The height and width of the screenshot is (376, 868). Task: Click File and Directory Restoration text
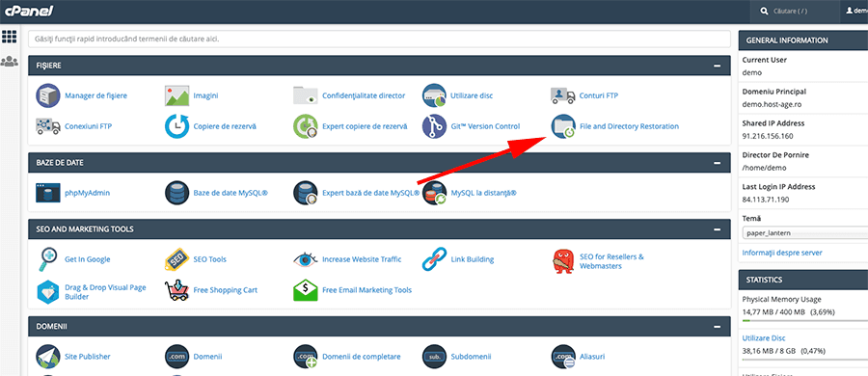pyautogui.click(x=629, y=126)
